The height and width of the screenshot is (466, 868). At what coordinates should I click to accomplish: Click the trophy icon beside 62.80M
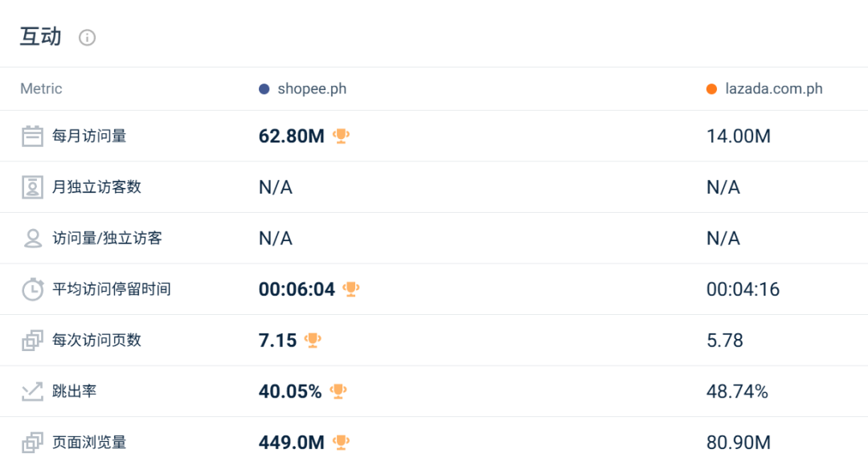point(342,136)
